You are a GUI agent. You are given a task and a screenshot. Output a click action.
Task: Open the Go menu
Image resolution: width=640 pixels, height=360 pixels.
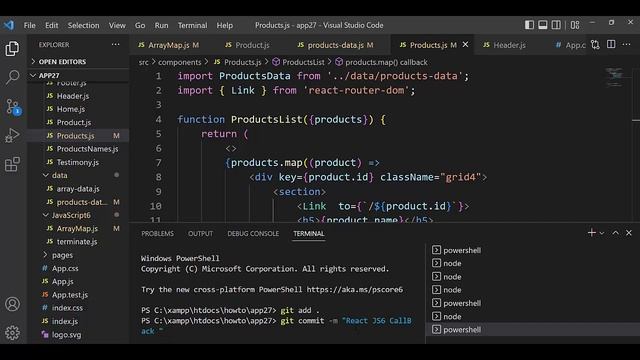[140, 25]
